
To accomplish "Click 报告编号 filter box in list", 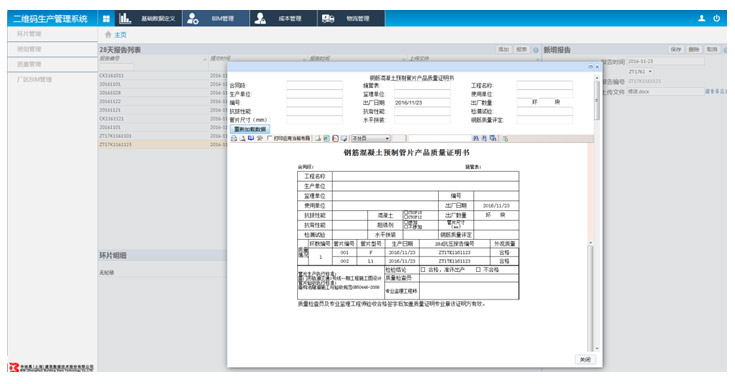I will tap(116, 67).
